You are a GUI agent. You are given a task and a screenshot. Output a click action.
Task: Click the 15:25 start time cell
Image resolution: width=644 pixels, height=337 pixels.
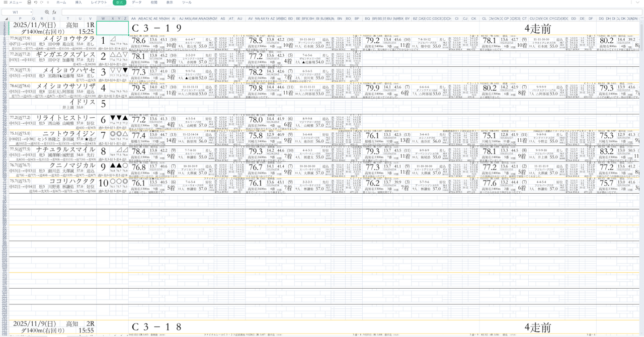86,32
